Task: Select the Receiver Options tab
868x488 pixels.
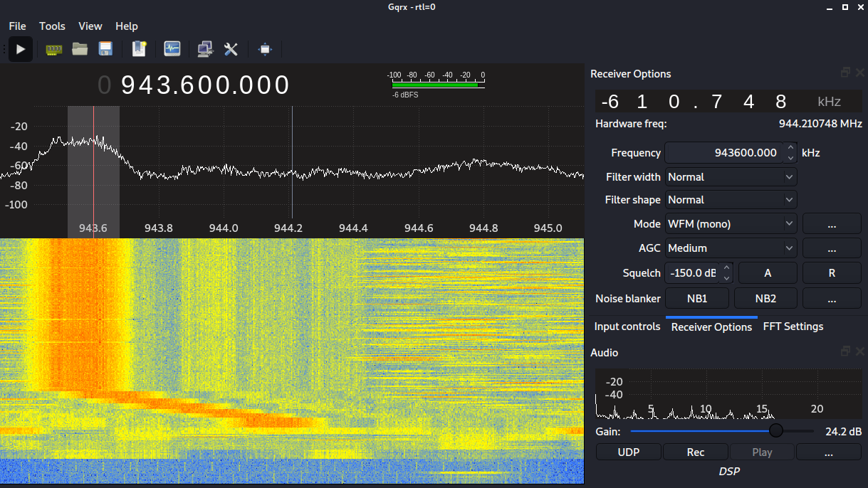Action: [x=711, y=327]
